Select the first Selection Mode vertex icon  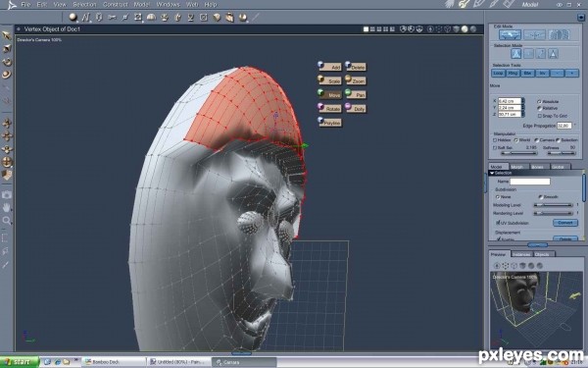pos(516,54)
